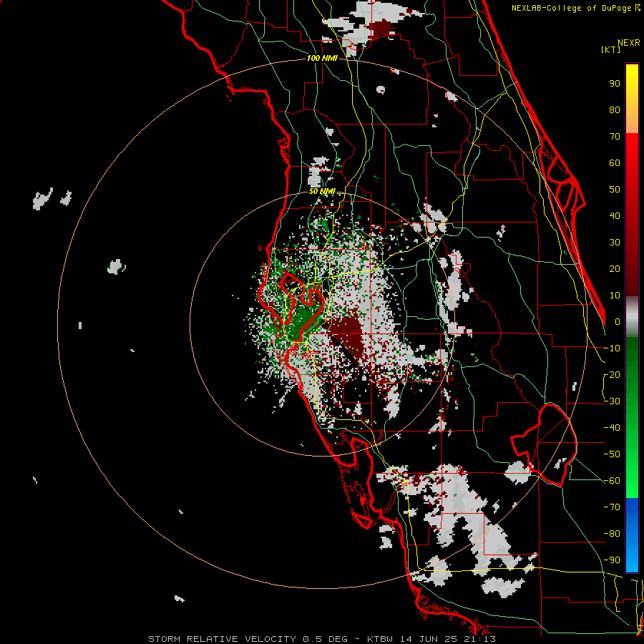Viewport: 644px width, 644px height.
Task: Select the 0 scale value
Action: tap(618, 322)
